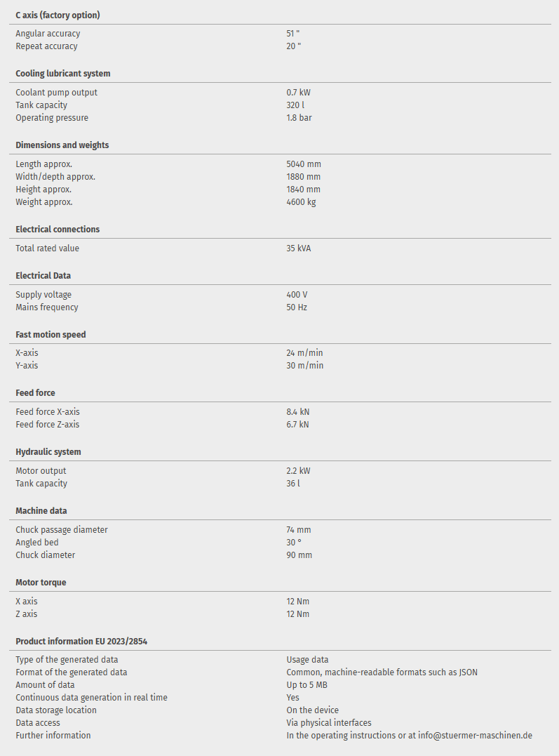559x756 pixels.
Task: Select the "Motor torque" section heading
Action: point(41,583)
